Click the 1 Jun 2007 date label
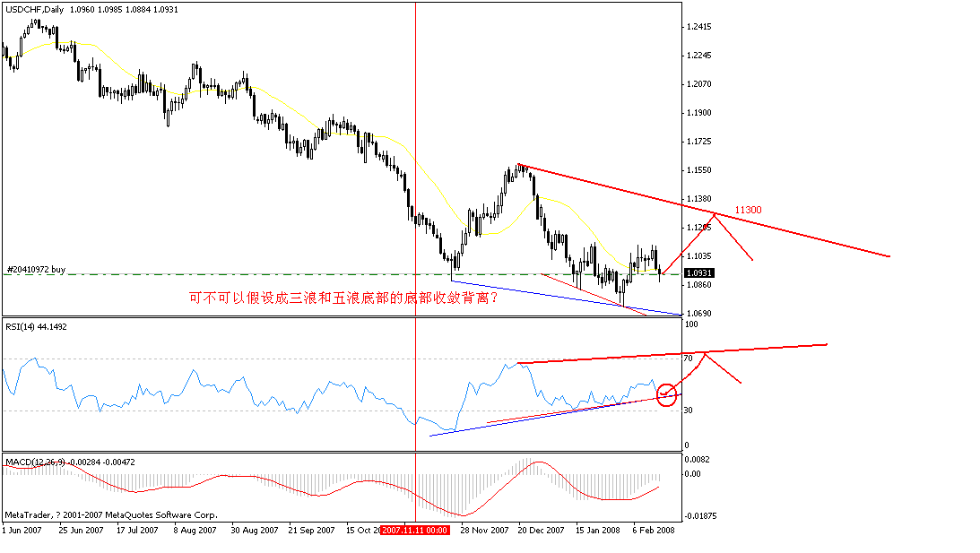The width and height of the screenshot is (980, 553). click(x=22, y=531)
